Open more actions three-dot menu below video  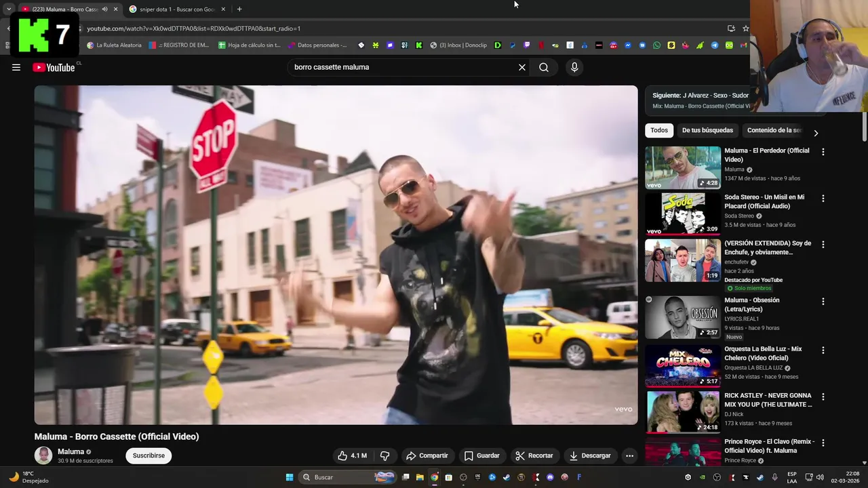[x=629, y=455]
